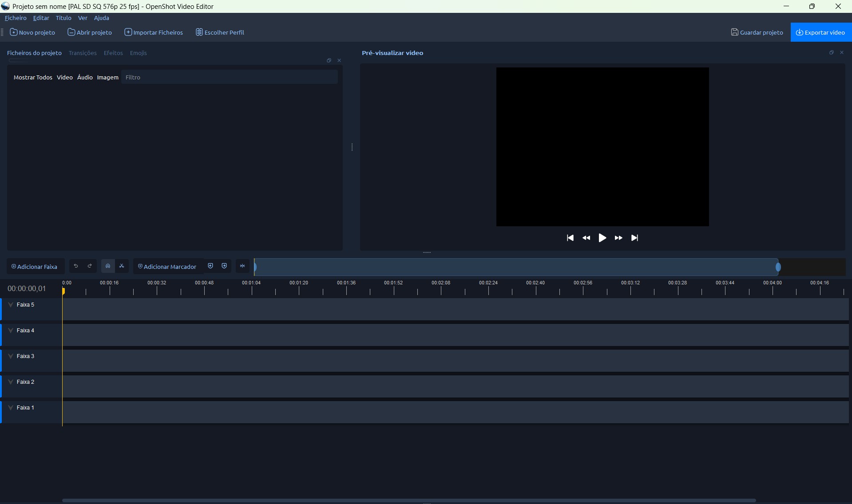Switch to the Emojis tab
Image resolution: width=852 pixels, height=504 pixels.
coord(139,53)
